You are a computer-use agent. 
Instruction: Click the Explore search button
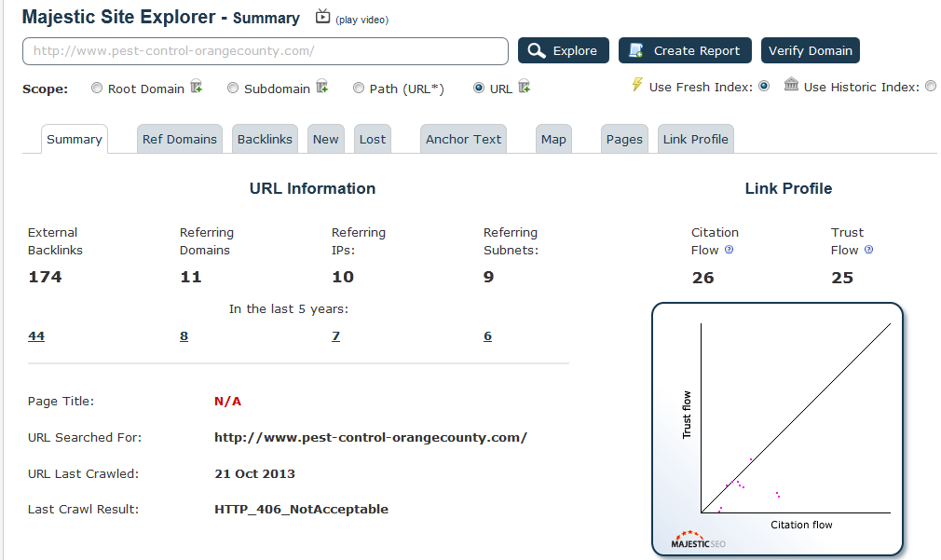564,50
